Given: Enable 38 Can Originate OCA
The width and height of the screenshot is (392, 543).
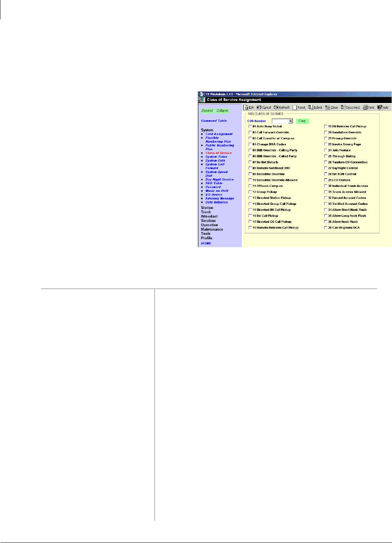Looking at the screenshot, I should point(326,228).
